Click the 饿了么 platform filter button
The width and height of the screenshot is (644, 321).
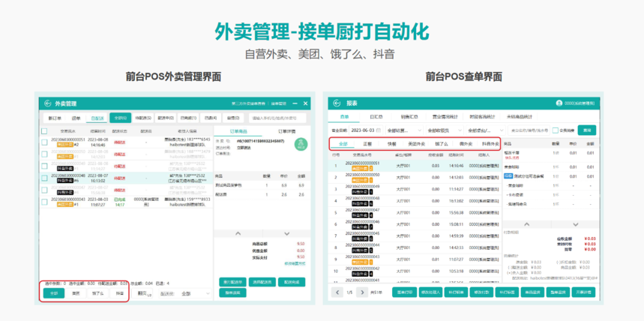98,293
